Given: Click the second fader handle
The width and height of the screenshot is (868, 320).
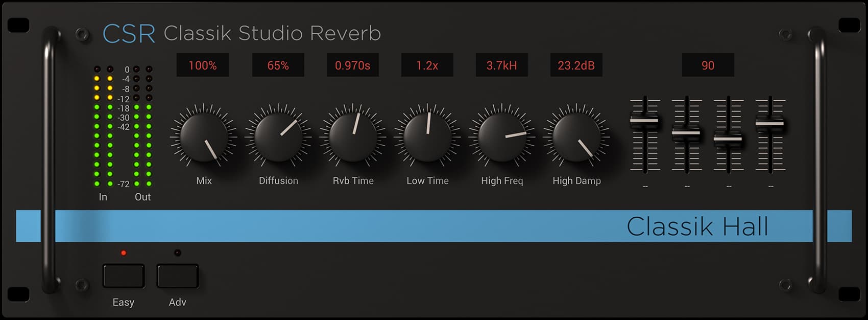Looking at the screenshot, I should [x=686, y=133].
